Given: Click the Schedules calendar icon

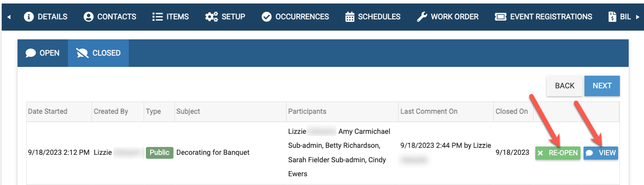Looking at the screenshot, I should click(x=350, y=17).
